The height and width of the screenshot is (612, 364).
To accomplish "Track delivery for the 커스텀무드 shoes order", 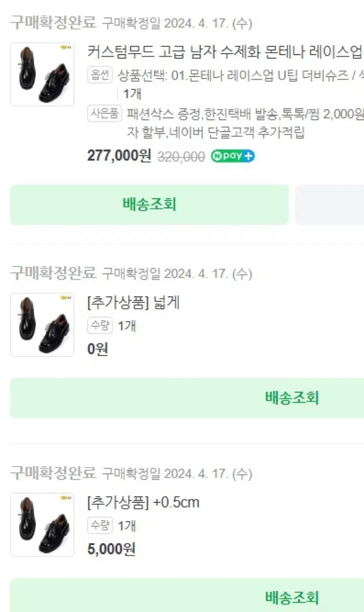I will 149,205.
